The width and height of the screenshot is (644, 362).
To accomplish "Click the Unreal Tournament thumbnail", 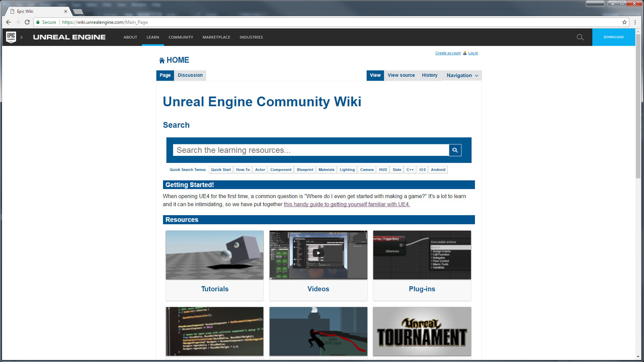I will coord(422,331).
